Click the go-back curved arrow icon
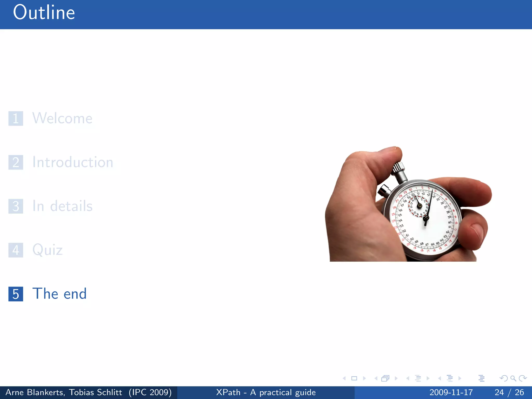 (x=504, y=378)
